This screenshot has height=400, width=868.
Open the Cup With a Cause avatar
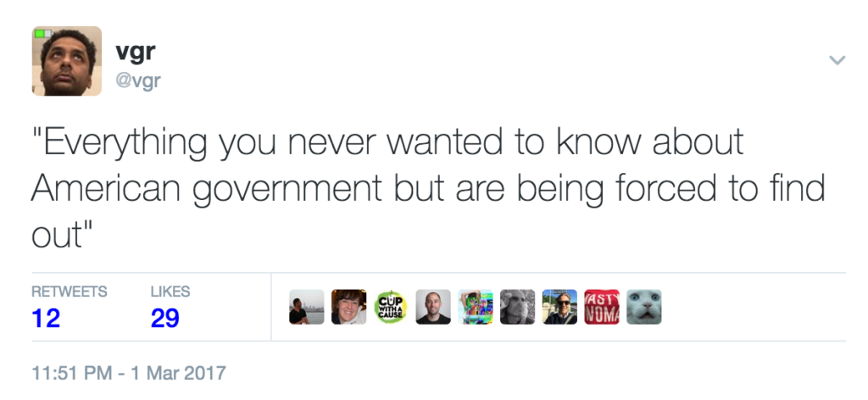[x=391, y=307]
